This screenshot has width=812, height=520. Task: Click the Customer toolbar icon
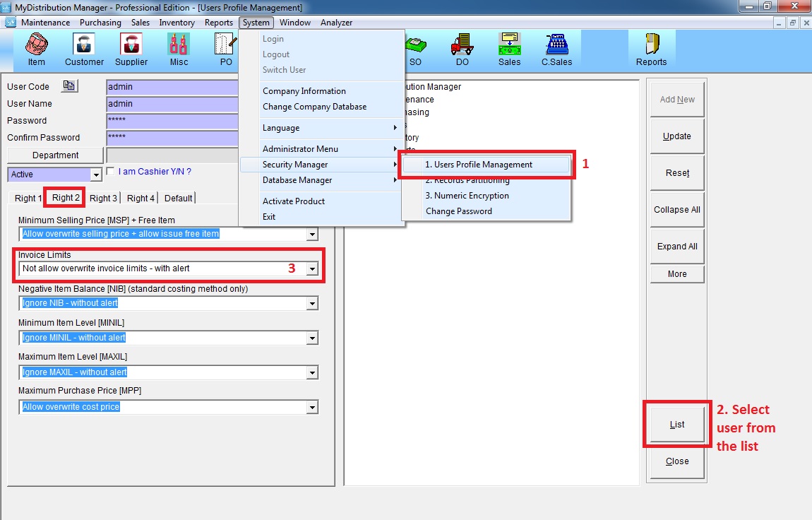[84, 49]
